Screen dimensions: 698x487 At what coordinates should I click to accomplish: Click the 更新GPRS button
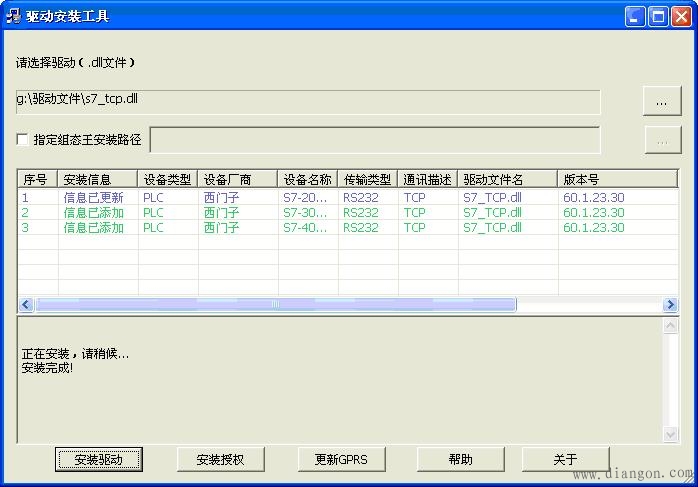(341, 459)
